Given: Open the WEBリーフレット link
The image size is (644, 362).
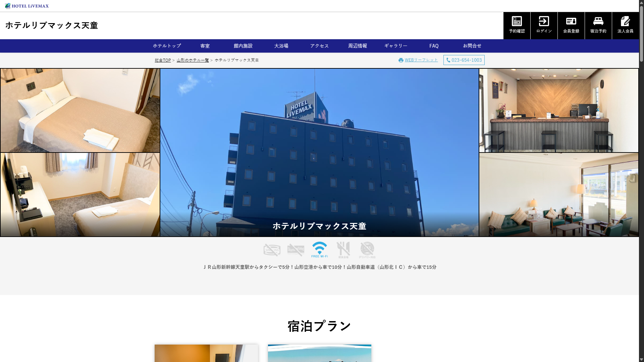Looking at the screenshot, I should pyautogui.click(x=421, y=60).
